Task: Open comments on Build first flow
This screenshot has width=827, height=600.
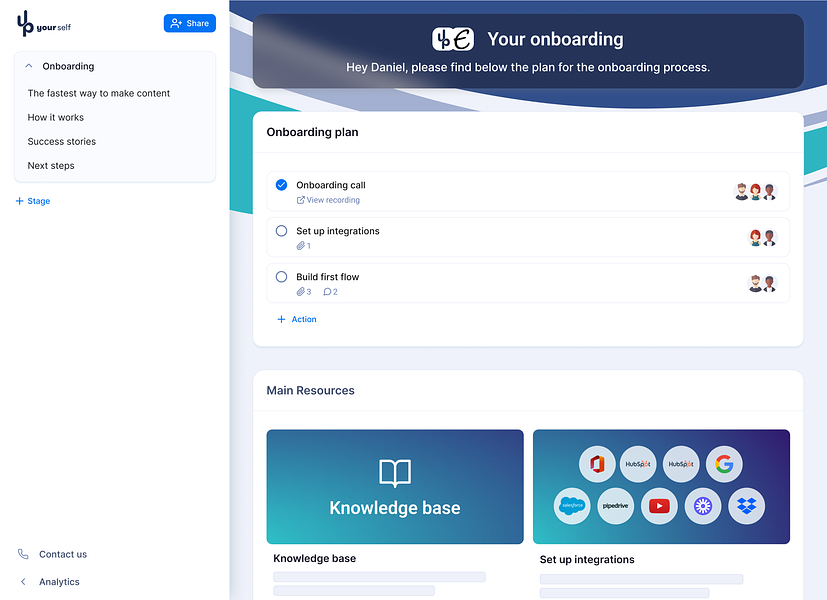Action: click(330, 292)
